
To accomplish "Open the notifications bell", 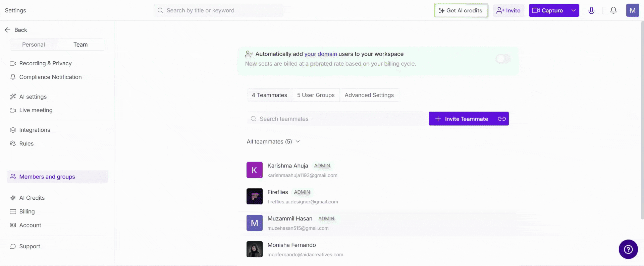I will point(613,10).
